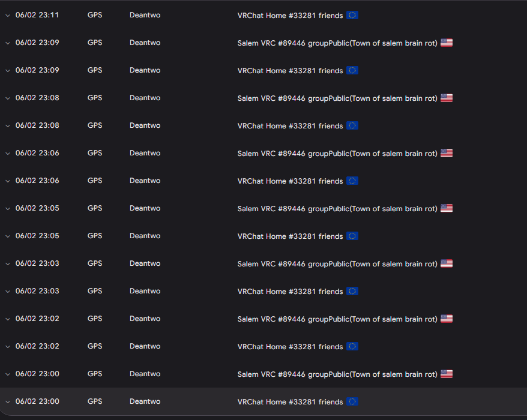This screenshot has width=527, height=420.
Task: Click the EU flag icon on the 23:11 row
Action: [x=352, y=15]
